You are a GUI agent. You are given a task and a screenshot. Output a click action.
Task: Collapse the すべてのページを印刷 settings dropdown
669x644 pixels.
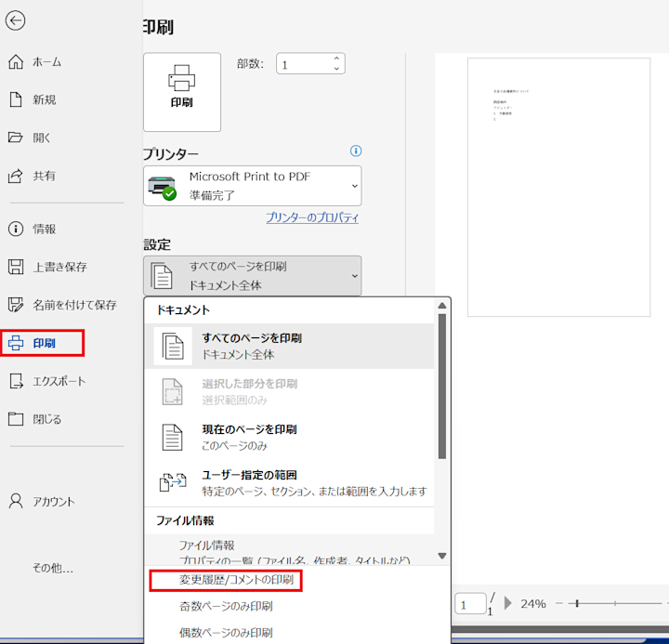tap(355, 276)
